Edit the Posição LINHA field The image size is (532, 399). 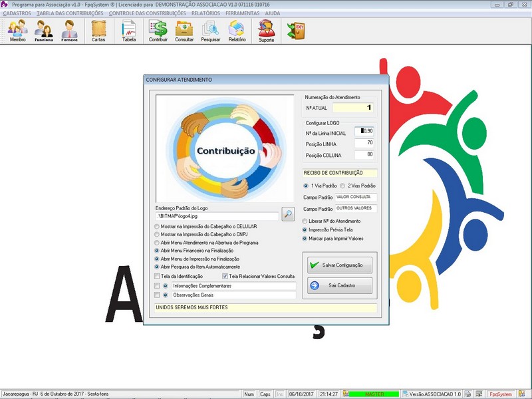[x=364, y=143]
